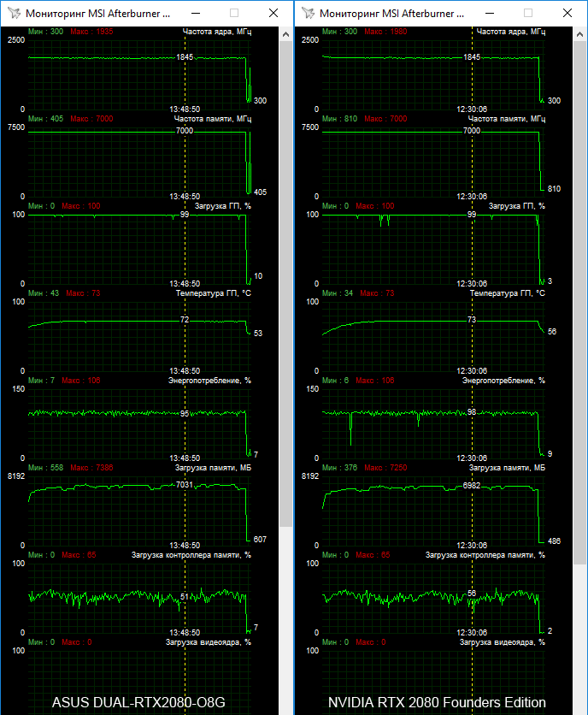Click 'Макс : 7386' memory usage value
The width and height of the screenshot is (588, 715).
pyautogui.click(x=91, y=468)
